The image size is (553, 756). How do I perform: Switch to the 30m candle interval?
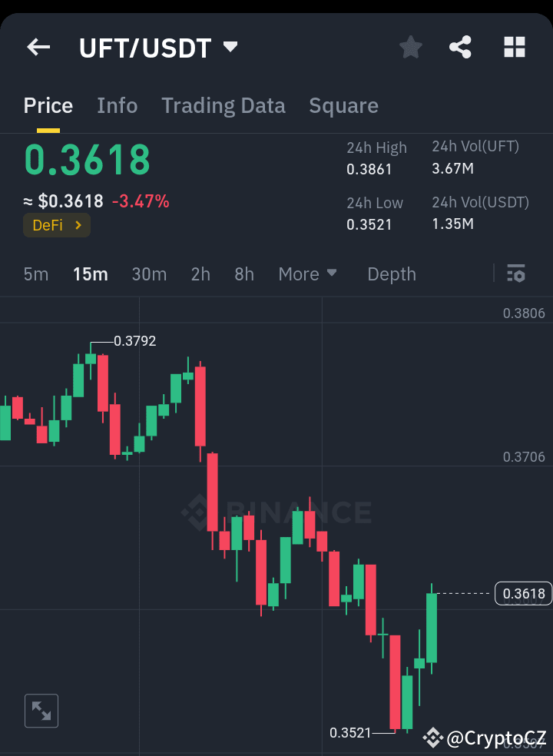[149, 274]
